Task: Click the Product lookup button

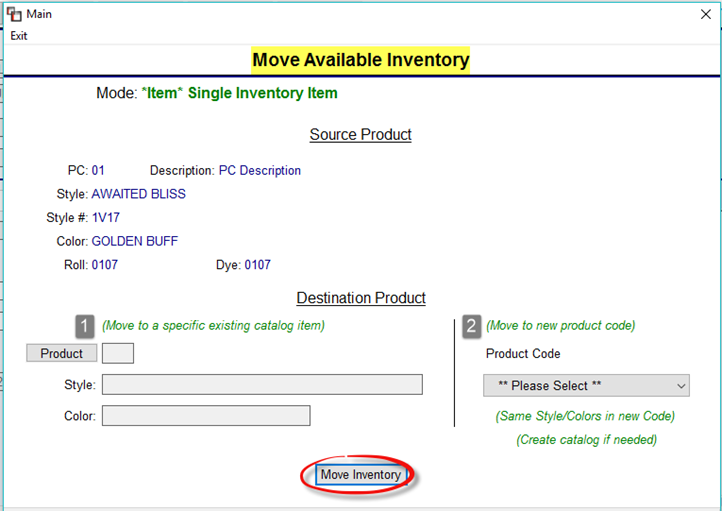Action: click(x=61, y=353)
